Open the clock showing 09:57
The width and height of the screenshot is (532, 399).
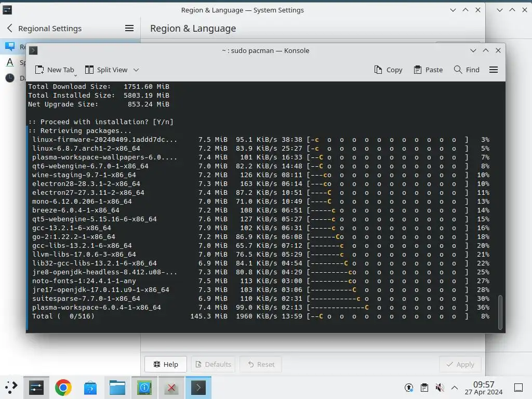(x=484, y=388)
